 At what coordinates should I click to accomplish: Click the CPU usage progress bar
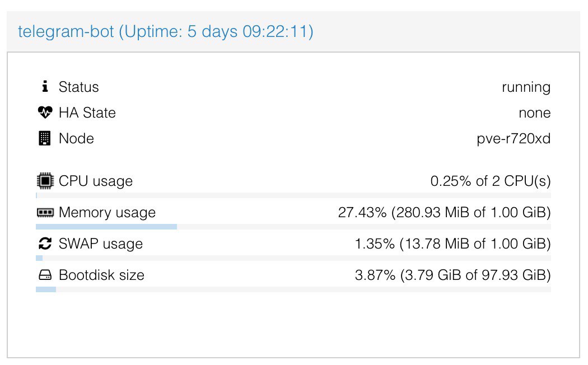[x=293, y=195]
